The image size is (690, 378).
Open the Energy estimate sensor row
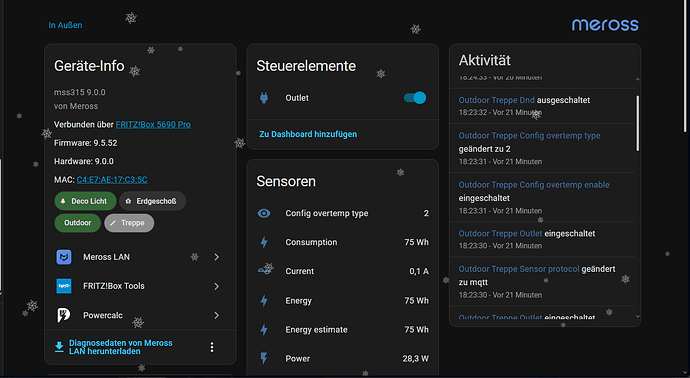tap(342, 330)
